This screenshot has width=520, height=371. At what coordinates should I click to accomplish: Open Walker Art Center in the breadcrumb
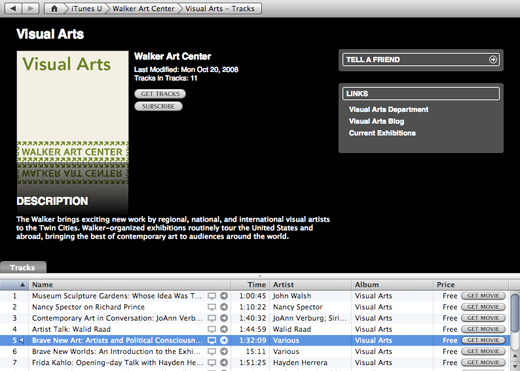tap(143, 9)
